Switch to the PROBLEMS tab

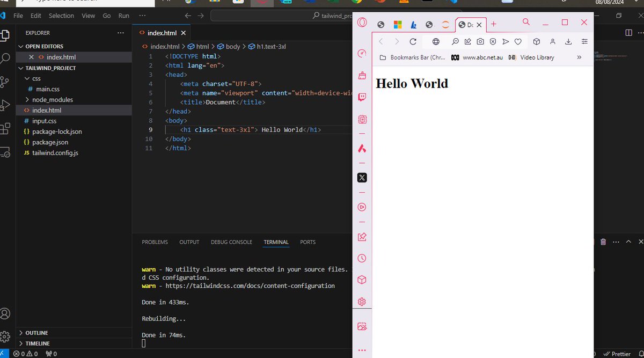point(155,242)
